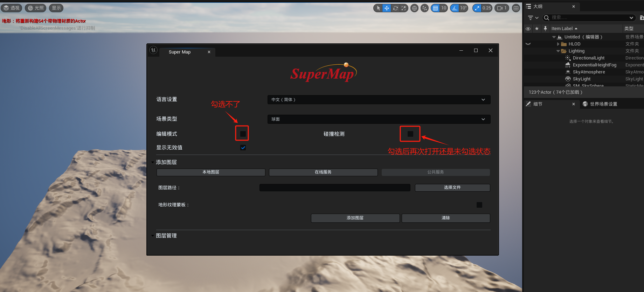This screenshot has height=292, width=644.
Task: Activate the viewport Select mode arrow tool
Action: (378, 8)
